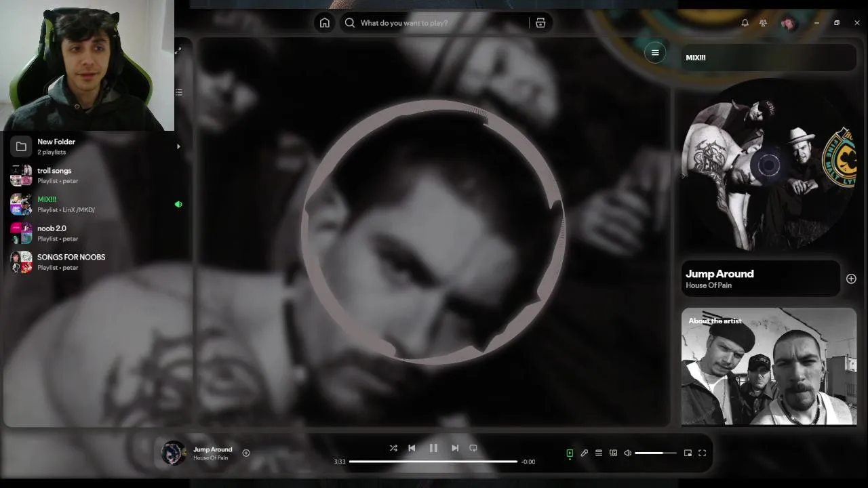Open the troll songs playlist
The width and height of the screenshot is (868, 488).
(x=96, y=176)
